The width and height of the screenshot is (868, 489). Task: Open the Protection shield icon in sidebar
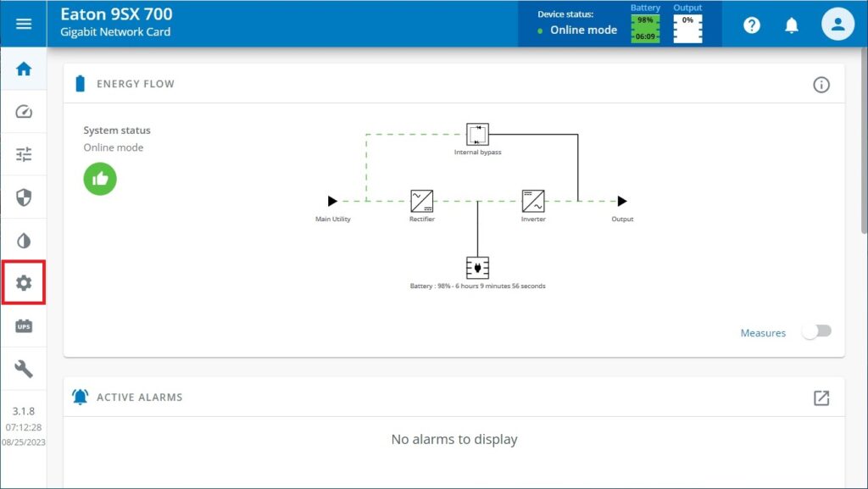coord(24,197)
